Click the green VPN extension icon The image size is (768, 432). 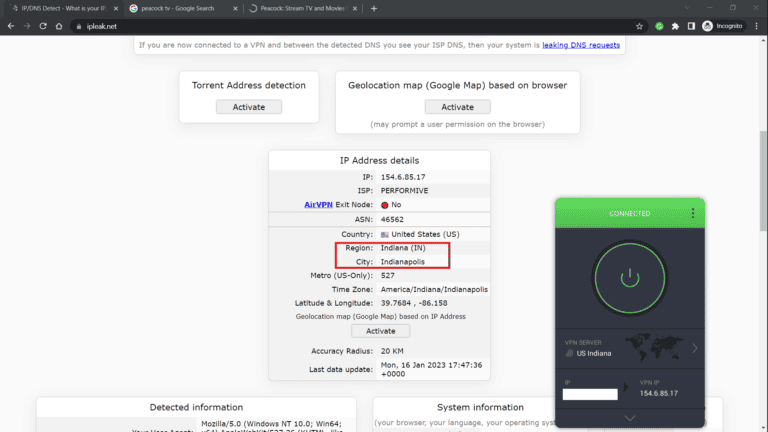(659, 26)
